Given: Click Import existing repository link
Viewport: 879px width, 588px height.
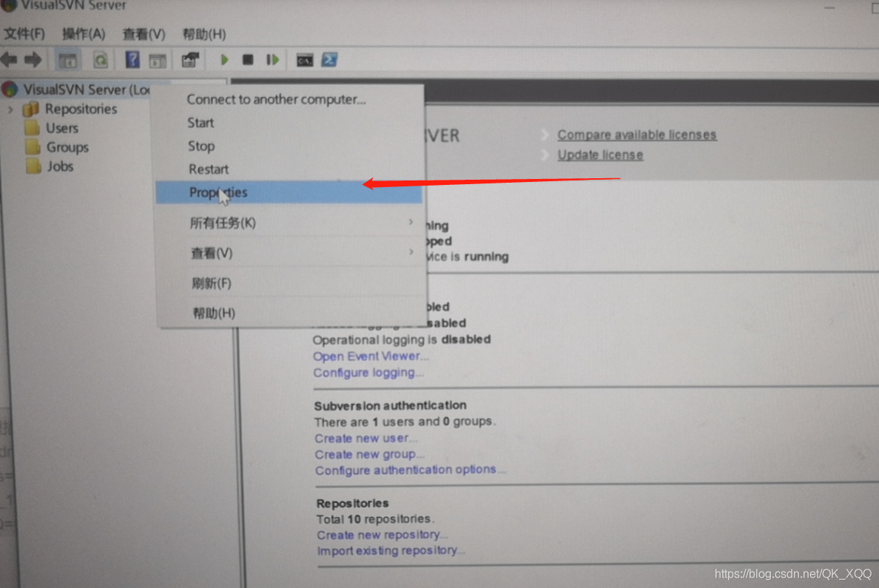Looking at the screenshot, I should 390,551.
